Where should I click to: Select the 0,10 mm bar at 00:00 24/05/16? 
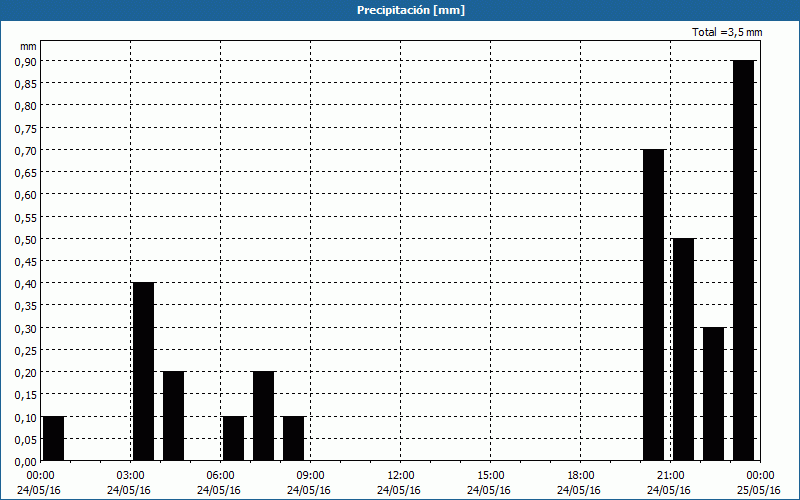point(54,438)
